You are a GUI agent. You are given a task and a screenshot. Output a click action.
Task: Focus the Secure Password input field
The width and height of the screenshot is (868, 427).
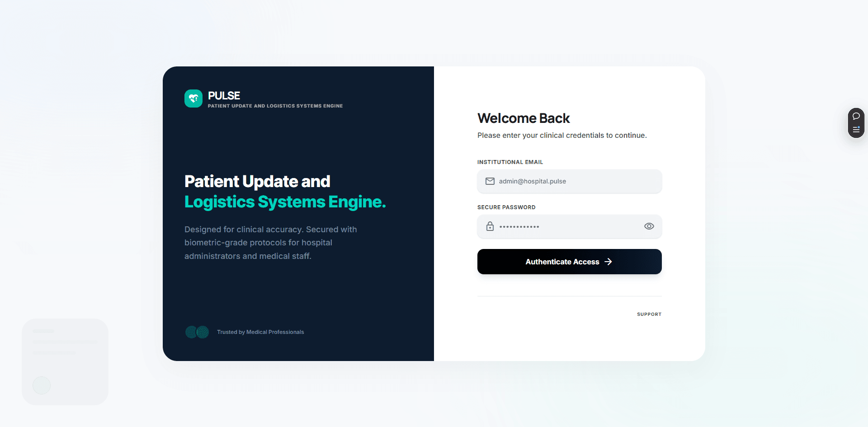coord(570,226)
